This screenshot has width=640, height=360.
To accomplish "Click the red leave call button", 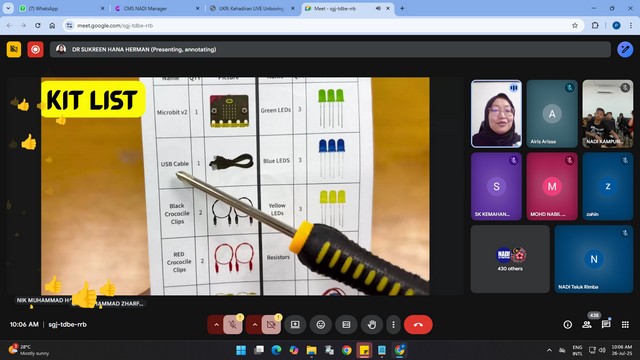I will click(418, 324).
